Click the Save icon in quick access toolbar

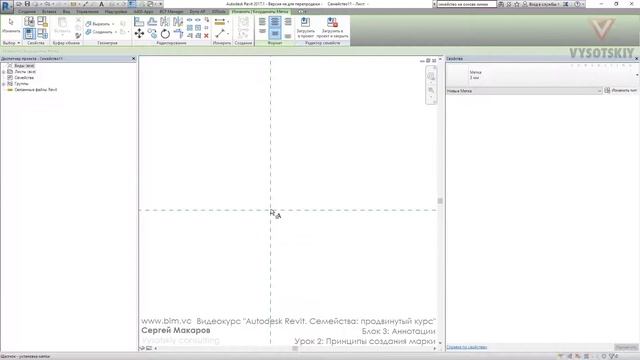click(x=27, y=4)
